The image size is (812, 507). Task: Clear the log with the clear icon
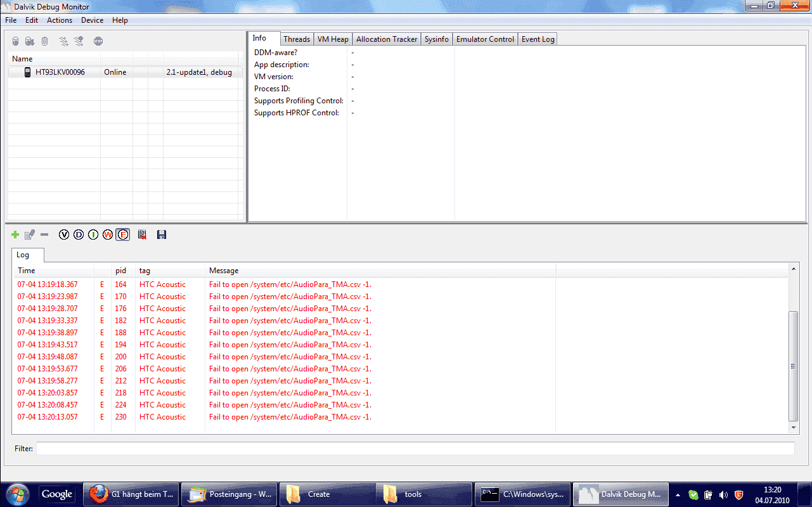click(x=142, y=234)
